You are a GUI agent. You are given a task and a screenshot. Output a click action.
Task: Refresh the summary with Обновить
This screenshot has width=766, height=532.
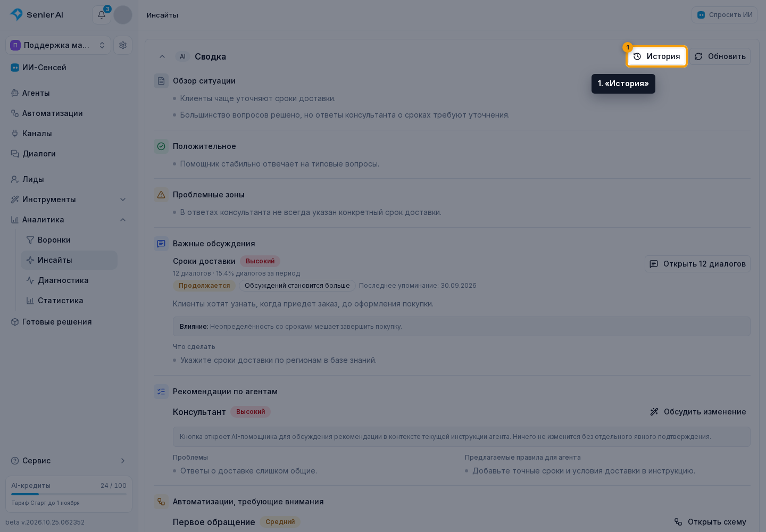click(x=720, y=56)
